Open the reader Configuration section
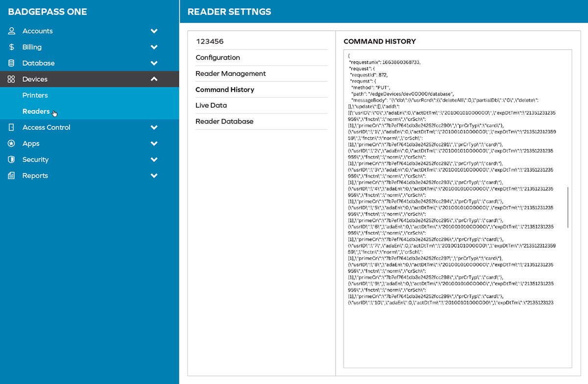The height and width of the screenshot is (384, 588). coord(218,58)
